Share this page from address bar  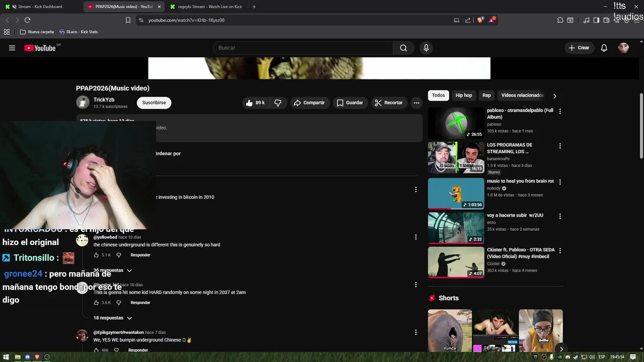pyautogui.click(x=468, y=20)
